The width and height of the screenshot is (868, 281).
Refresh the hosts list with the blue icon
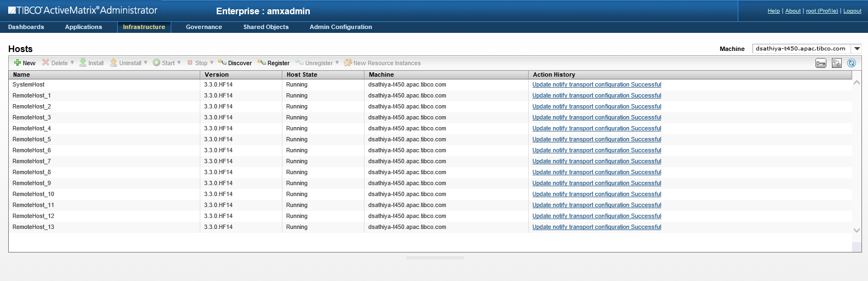click(x=852, y=63)
